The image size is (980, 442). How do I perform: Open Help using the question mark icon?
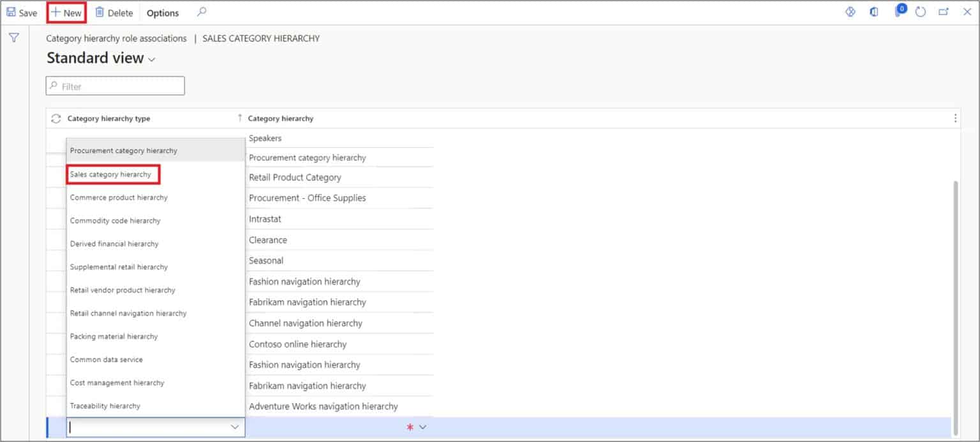[x=850, y=11]
